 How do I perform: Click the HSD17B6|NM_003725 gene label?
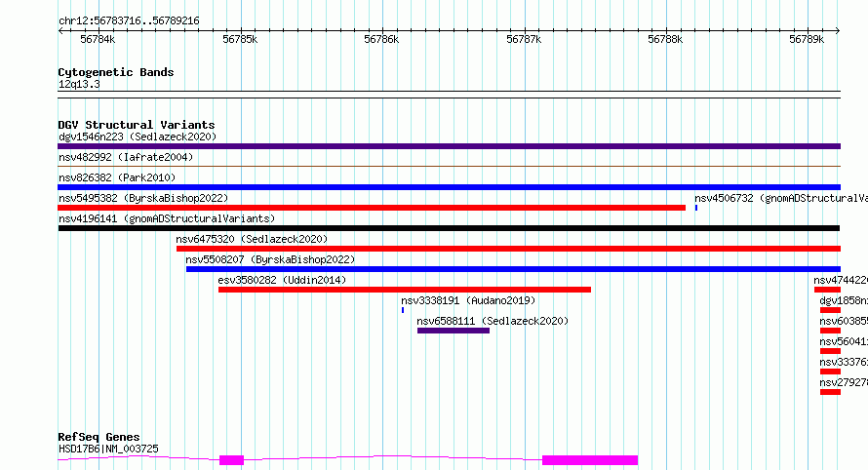click(x=108, y=449)
